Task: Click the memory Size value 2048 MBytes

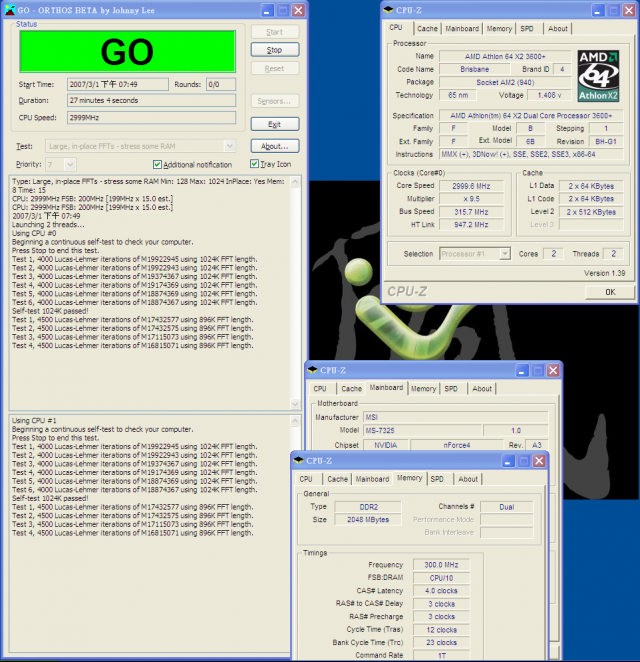Action: (368, 520)
